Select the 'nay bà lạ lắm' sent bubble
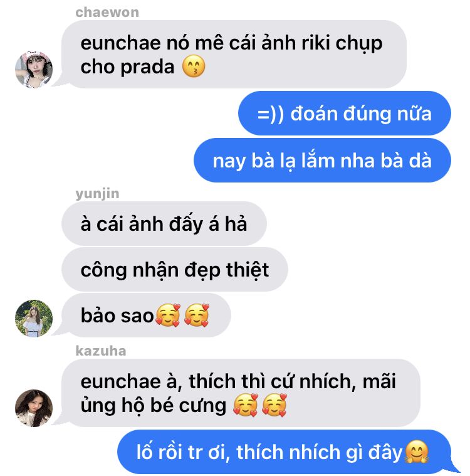470x476 pixels. click(x=322, y=160)
